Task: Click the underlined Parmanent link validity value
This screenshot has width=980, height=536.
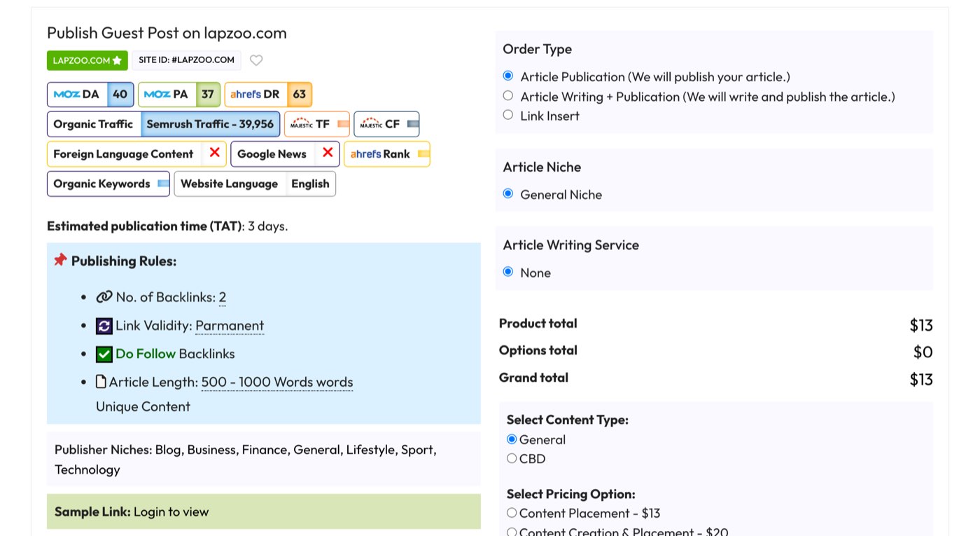Action: tap(230, 326)
